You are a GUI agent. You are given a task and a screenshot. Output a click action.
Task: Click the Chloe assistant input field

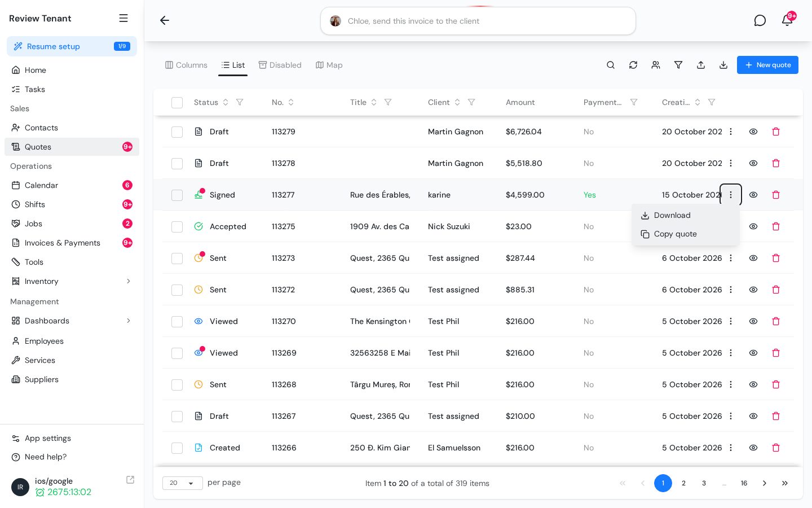tap(478, 21)
